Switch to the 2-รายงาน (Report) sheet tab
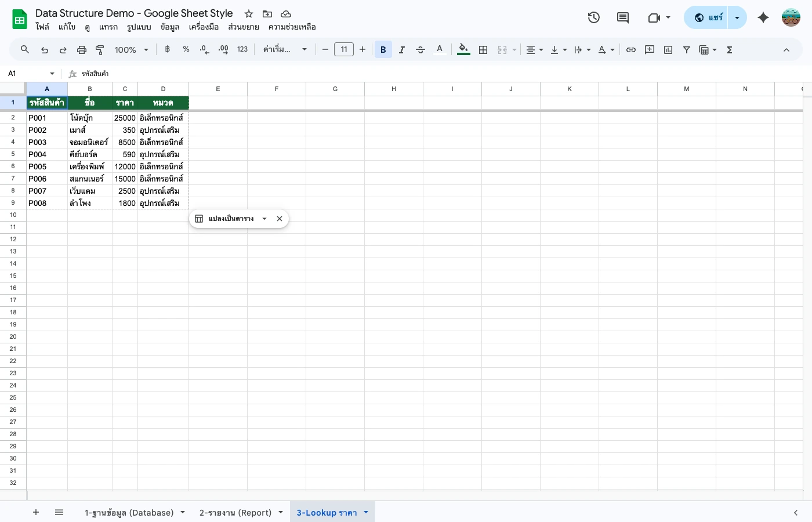Viewport: 812px width, 522px height. 235,512
